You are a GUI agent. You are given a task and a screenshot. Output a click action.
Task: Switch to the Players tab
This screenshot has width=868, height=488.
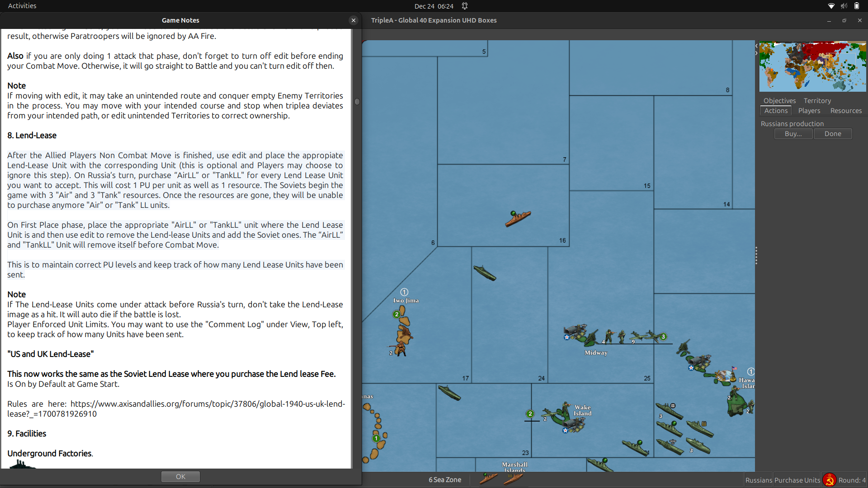[x=809, y=111]
